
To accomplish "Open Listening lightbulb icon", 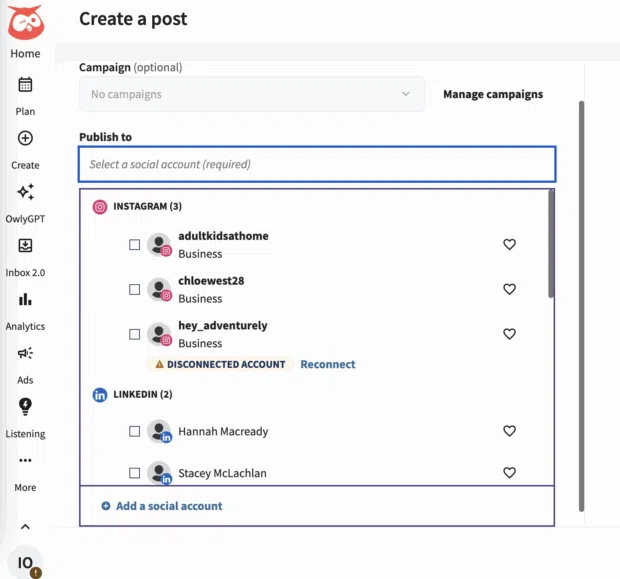I will 25,407.
